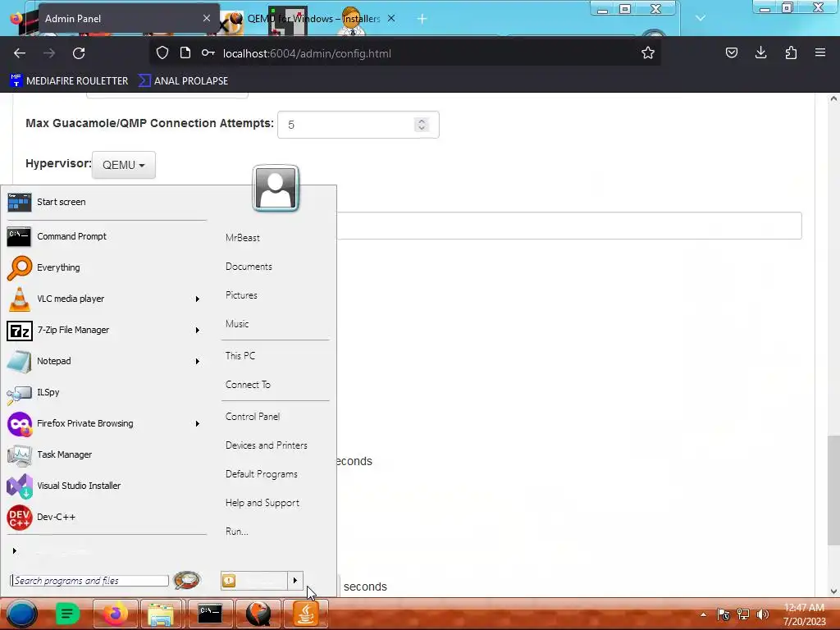
Task: Open the Hypervisor QEMU dropdown
Action: point(124,165)
